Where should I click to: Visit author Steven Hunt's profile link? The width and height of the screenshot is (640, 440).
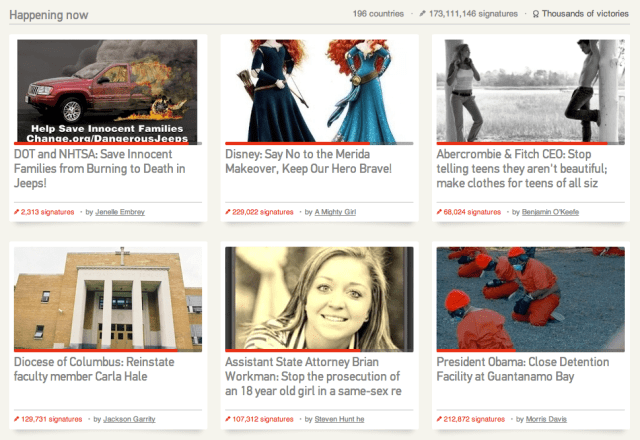point(340,419)
